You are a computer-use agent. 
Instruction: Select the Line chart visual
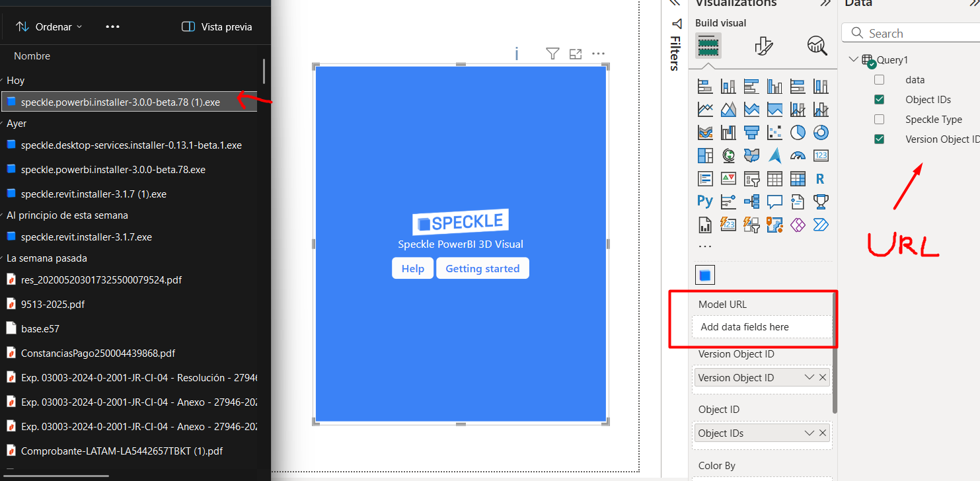[705, 109]
